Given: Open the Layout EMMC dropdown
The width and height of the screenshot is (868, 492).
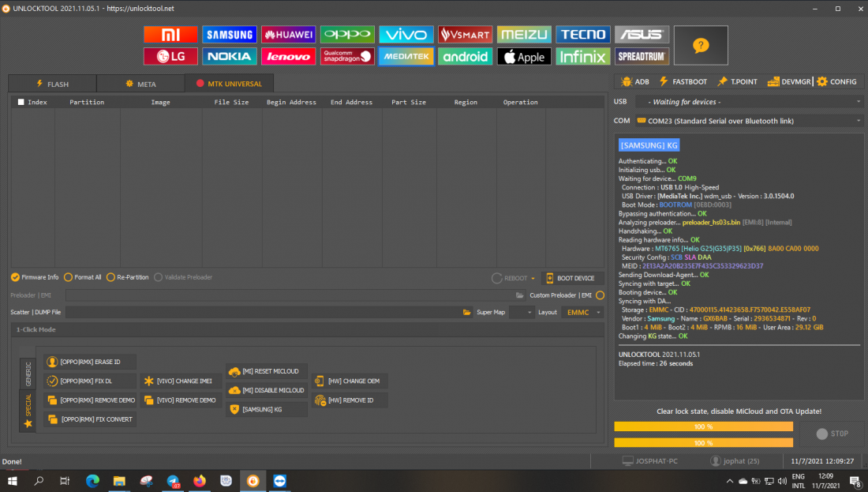Looking at the screenshot, I should pos(583,313).
